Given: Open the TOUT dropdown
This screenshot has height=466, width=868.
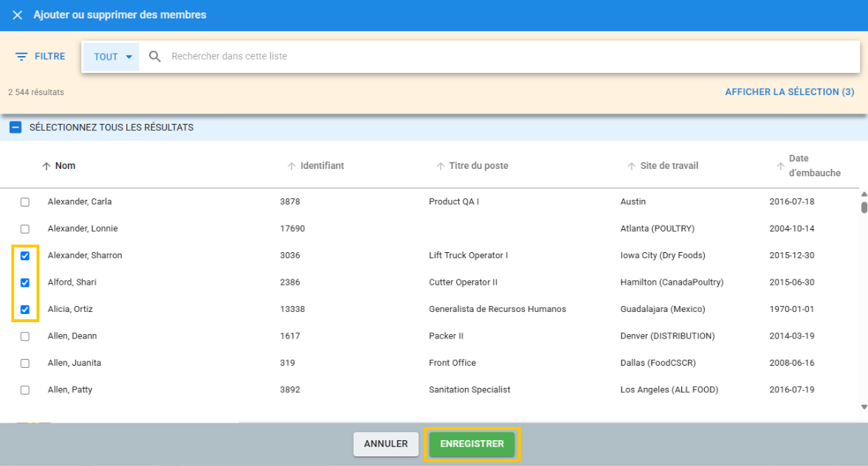Looking at the screenshot, I should click(x=111, y=56).
